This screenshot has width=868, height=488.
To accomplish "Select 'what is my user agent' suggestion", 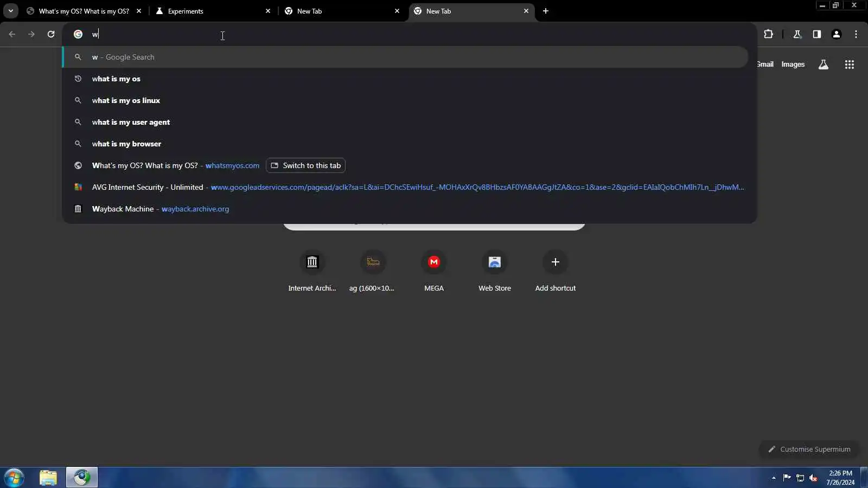I will (x=405, y=122).
